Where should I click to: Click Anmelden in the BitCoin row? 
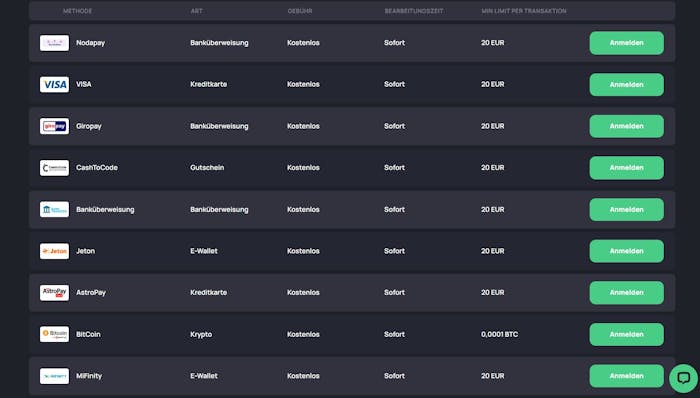coord(626,334)
